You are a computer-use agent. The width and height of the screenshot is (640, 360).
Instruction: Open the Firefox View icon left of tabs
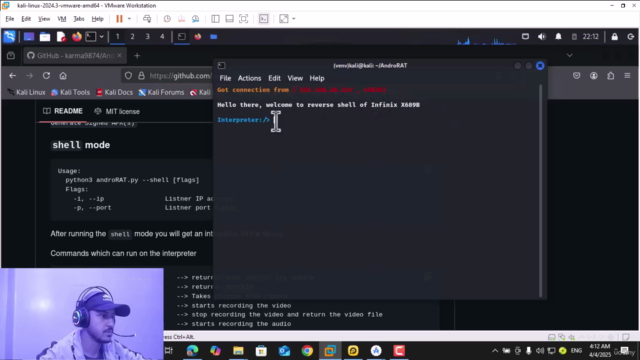click(11, 56)
